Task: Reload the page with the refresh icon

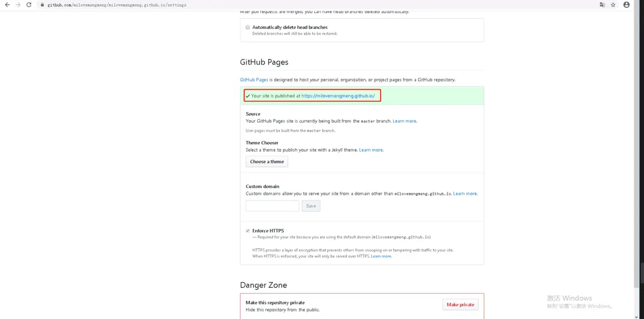Action: (29, 5)
